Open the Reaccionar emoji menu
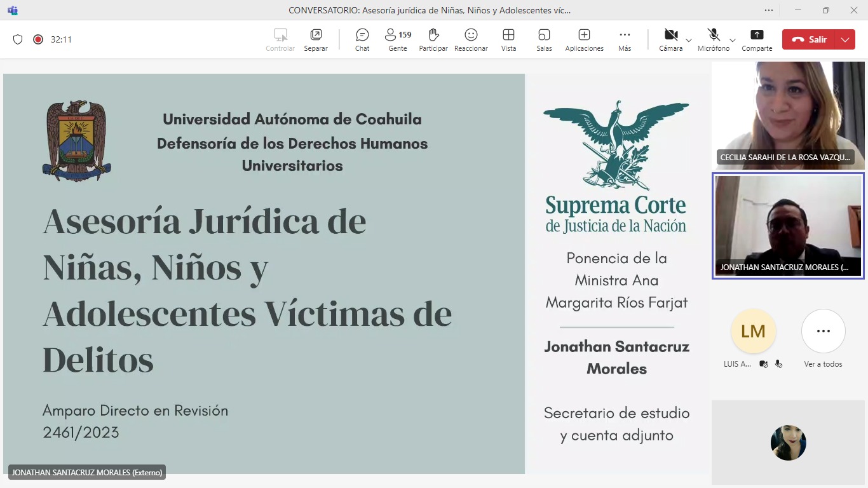This screenshot has width=868, height=488. (471, 39)
